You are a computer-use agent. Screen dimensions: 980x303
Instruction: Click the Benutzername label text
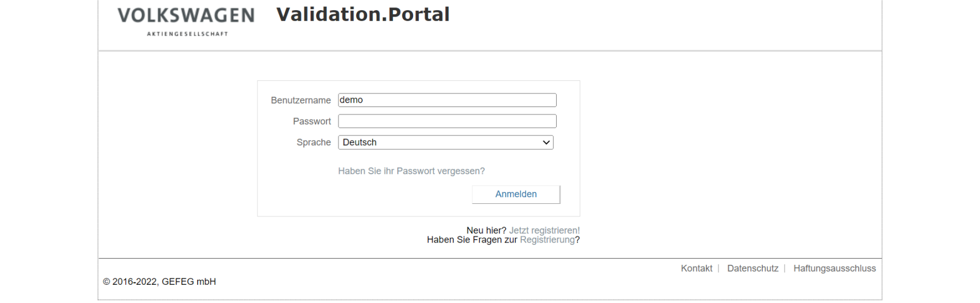tap(301, 100)
